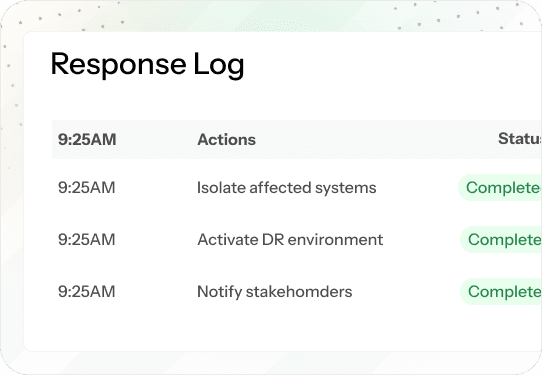The image size is (542, 375).
Task: Click the time of Isolate affected systems row
Action: (86, 188)
